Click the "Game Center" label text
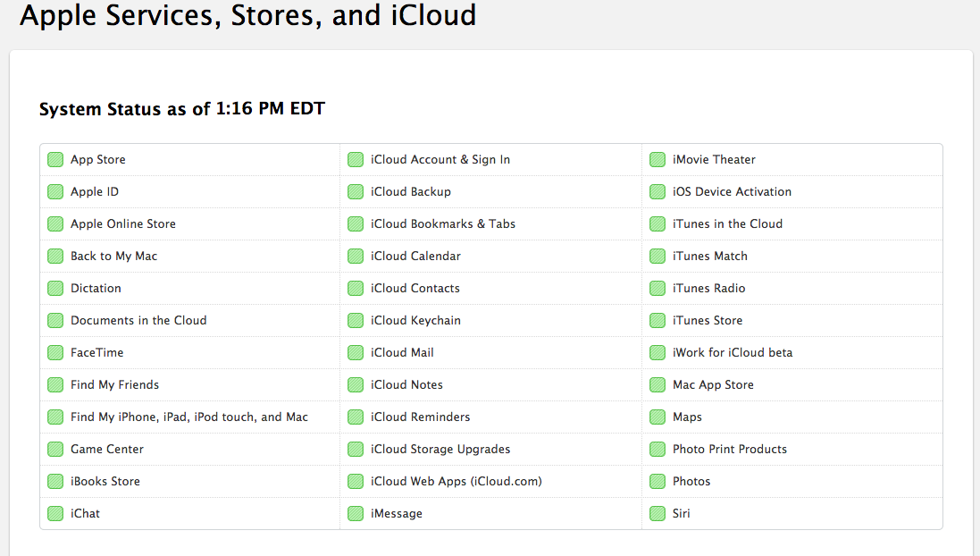 point(107,449)
